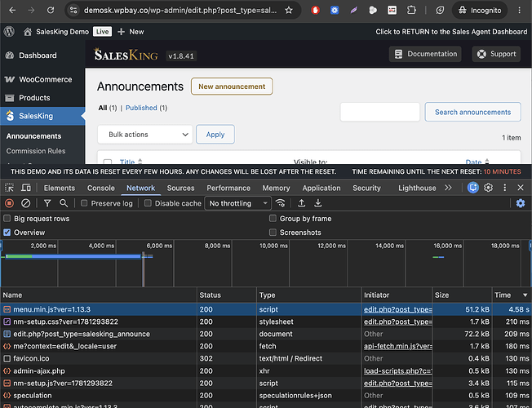Export HAR with the download icon
Viewport: 532px width, 408px height.
click(318, 203)
